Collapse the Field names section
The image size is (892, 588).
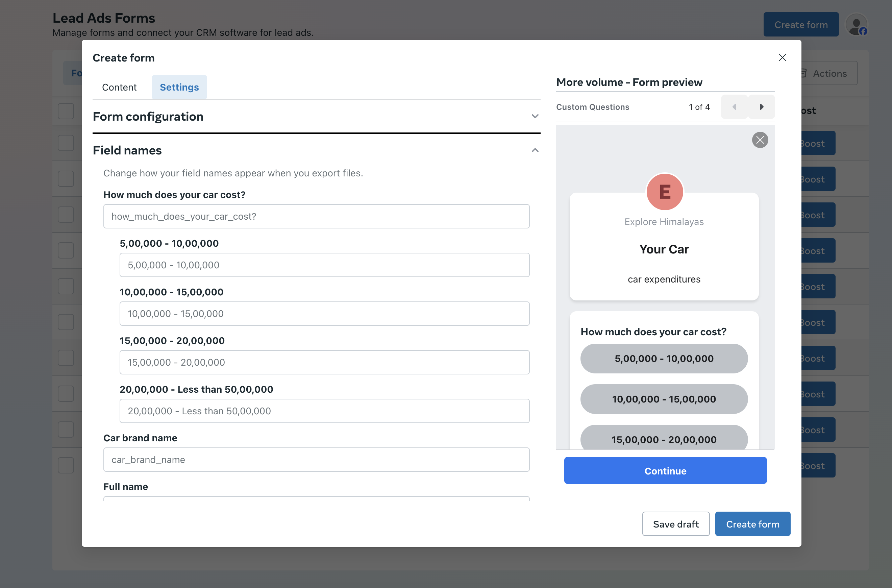tap(535, 150)
